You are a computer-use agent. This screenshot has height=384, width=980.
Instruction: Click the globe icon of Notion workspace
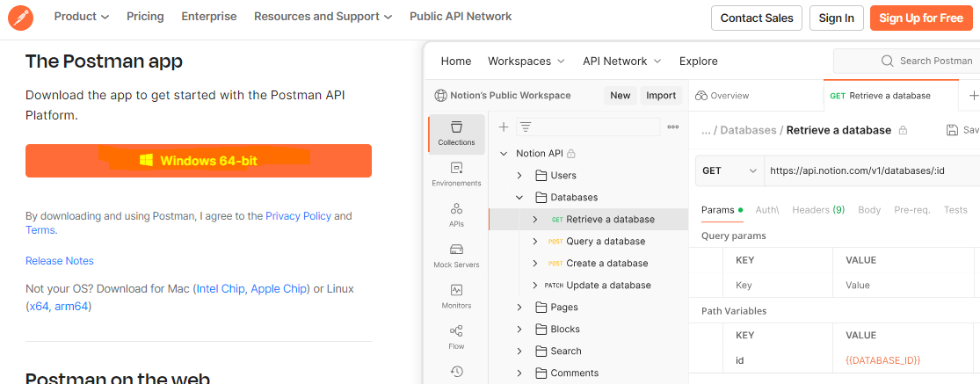click(440, 96)
